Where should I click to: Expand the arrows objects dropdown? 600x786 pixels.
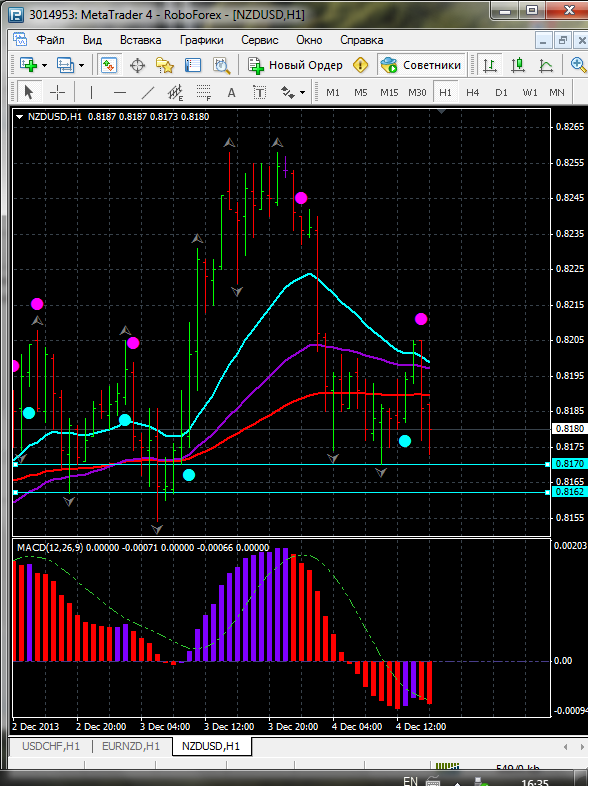[x=303, y=92]
